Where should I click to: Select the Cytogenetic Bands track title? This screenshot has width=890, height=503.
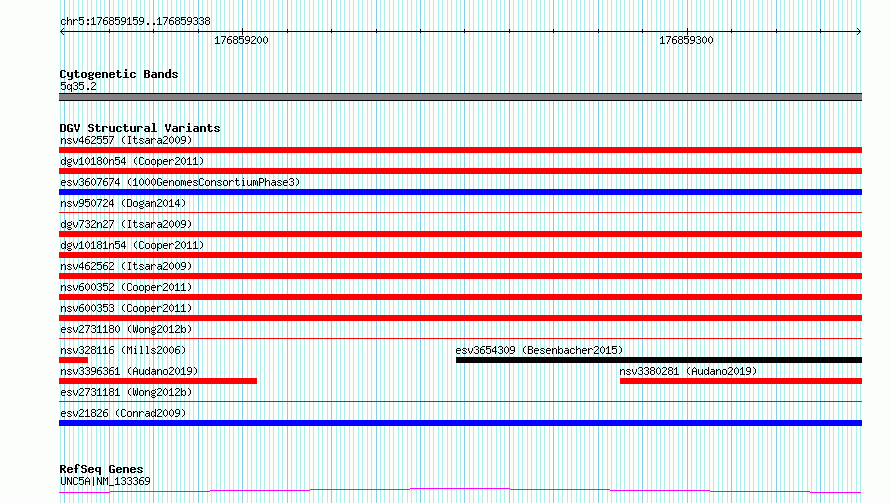[119, 74]
